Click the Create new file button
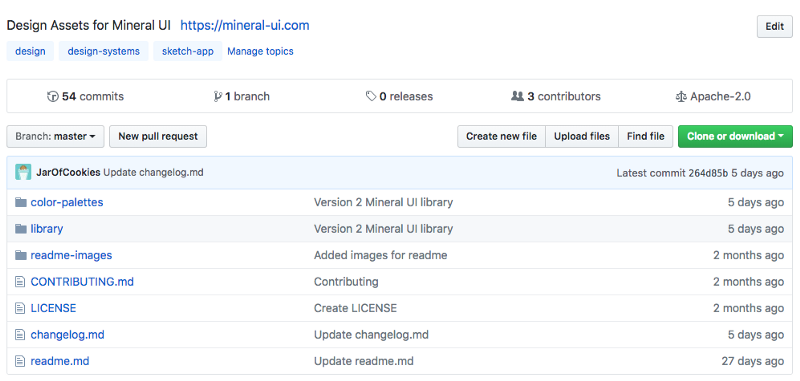The width and height of the screenshot is (800, 381). pyautogui.click(x=502, y=137)
